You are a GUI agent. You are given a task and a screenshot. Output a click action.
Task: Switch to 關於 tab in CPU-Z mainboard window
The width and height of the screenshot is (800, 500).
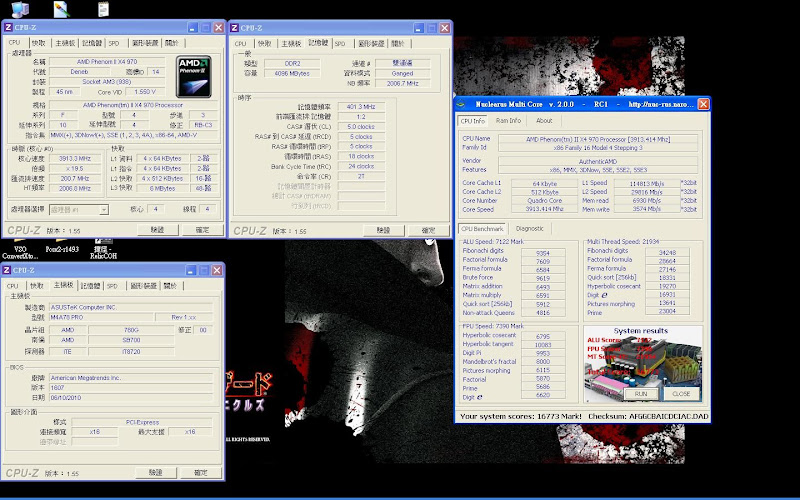coord(170,286)
